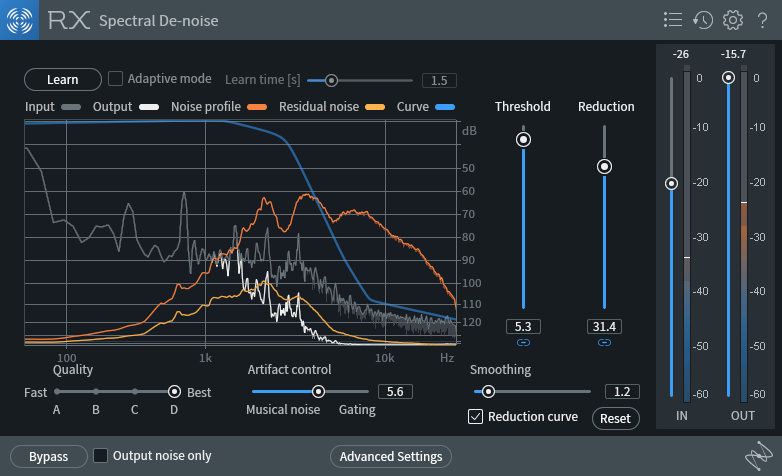Uncheck the Reduction curve checkbox
Viewport: 782px width, 476px height.
[475, 416]
